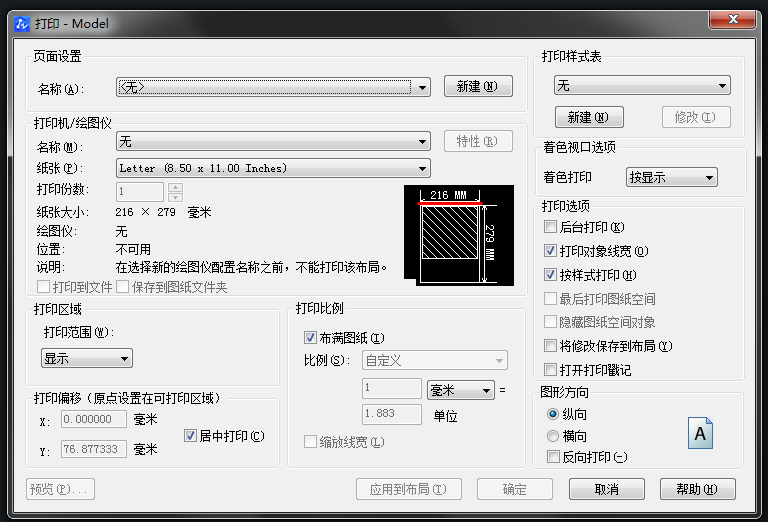Enable the 反向打印 checkbox
This screenshot has width=768, height=522.
pyautogui.click(x=553, y=457)
